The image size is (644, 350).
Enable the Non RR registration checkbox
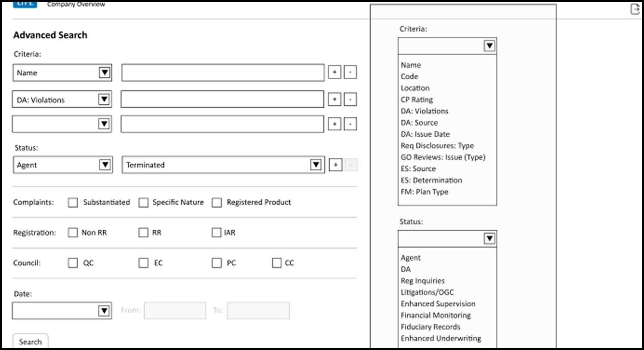(73, 233)
